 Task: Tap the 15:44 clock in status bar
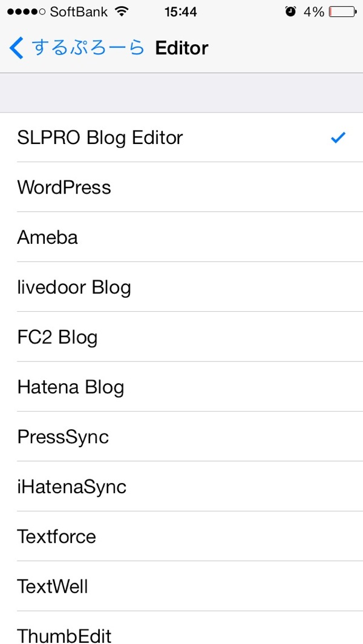[x=181, y=12]
